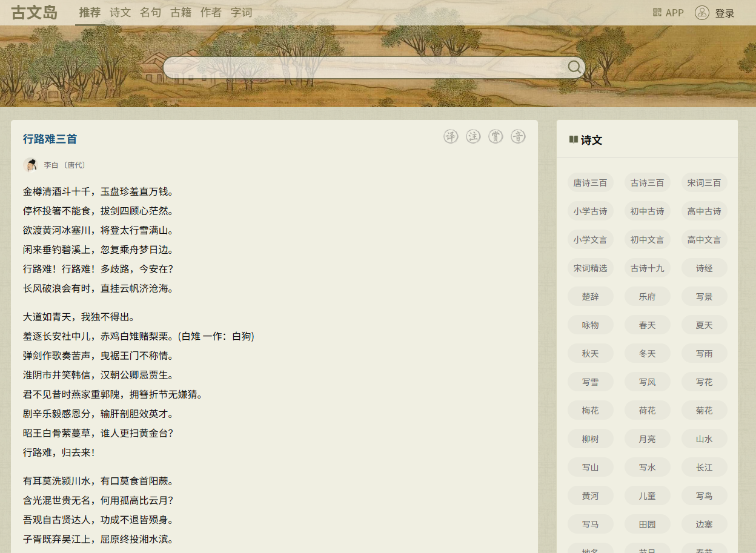Select the 冬天 tag

coord(648,354)
